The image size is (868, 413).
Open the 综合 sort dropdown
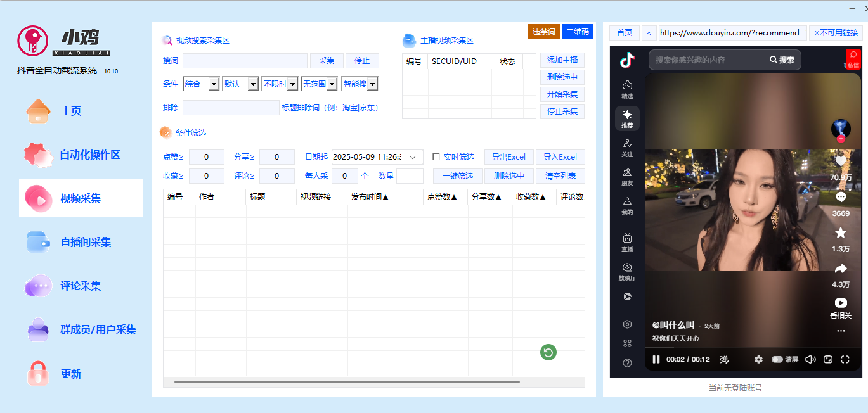[201, 83]
